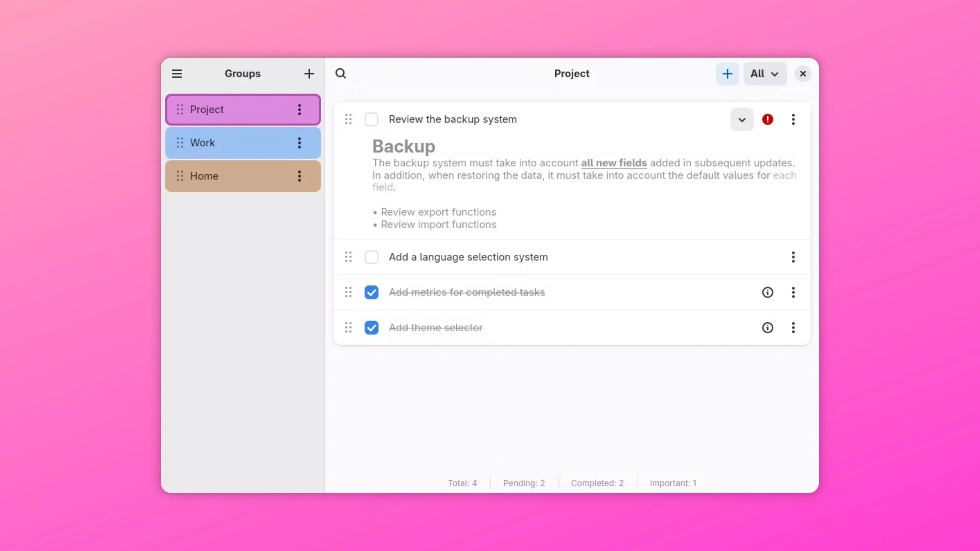Click the red important indicator icon
The width and height of the screenshot is (980, 551).
coord(767,119)
